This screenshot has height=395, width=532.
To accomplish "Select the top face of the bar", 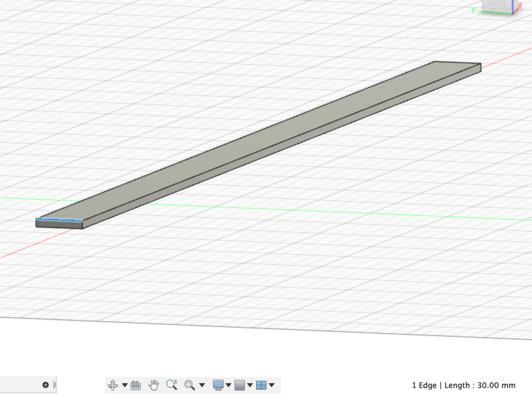I will [x=260, y=140].
